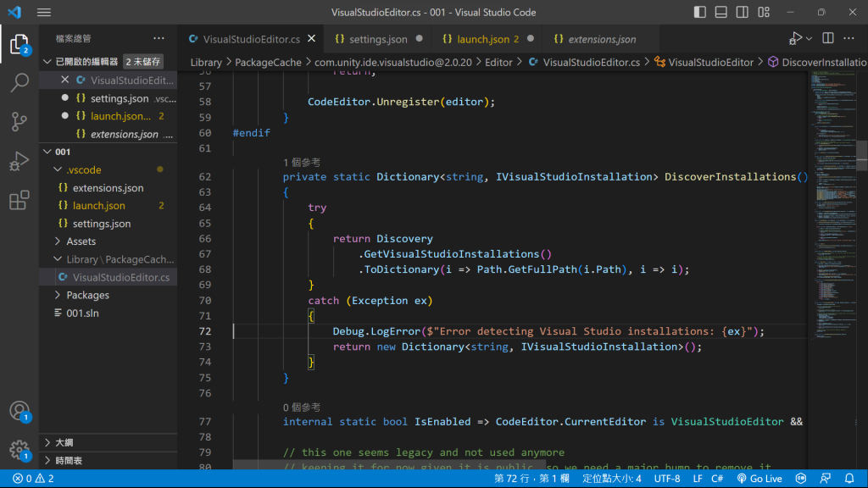Viewport: 868px width, 488px height.
Task: Expand the 時間表 timeline section
Action: click(108, 460)
